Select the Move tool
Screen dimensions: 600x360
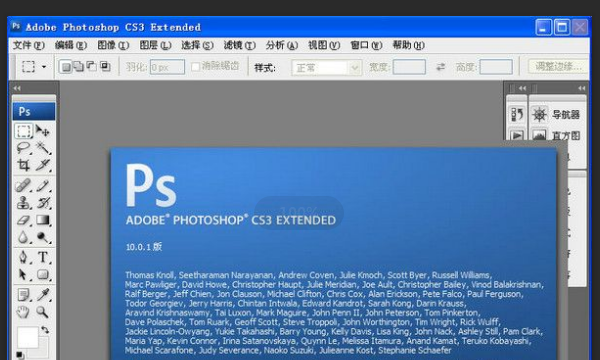[42, 131]
